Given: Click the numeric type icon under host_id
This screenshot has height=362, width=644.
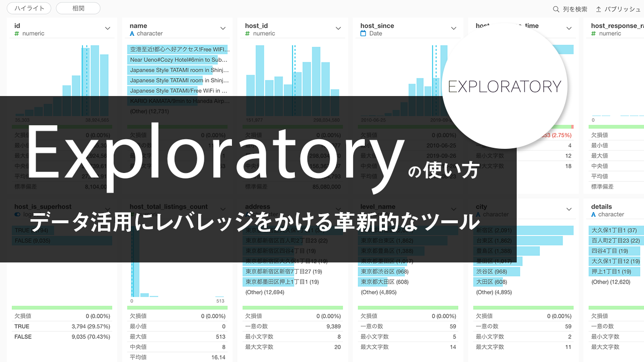Looking at the screenshot, I should (x=248, y=34).
